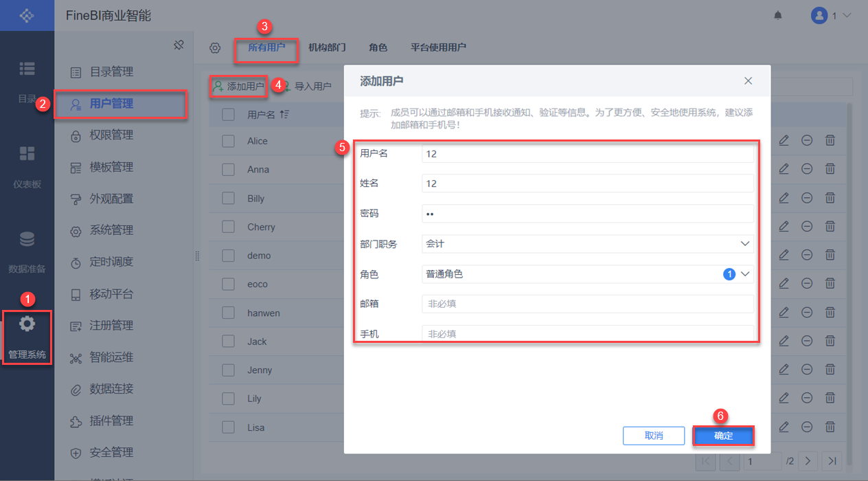This screenshot has width=868, height=481.
Task: Click 确定 to confirm adding user
Action: [x=723, y=436]
